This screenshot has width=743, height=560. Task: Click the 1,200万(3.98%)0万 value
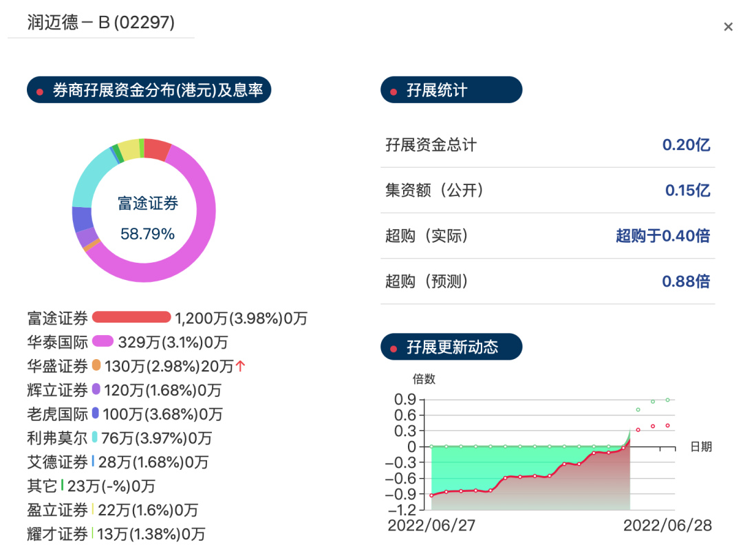(241, 319)
